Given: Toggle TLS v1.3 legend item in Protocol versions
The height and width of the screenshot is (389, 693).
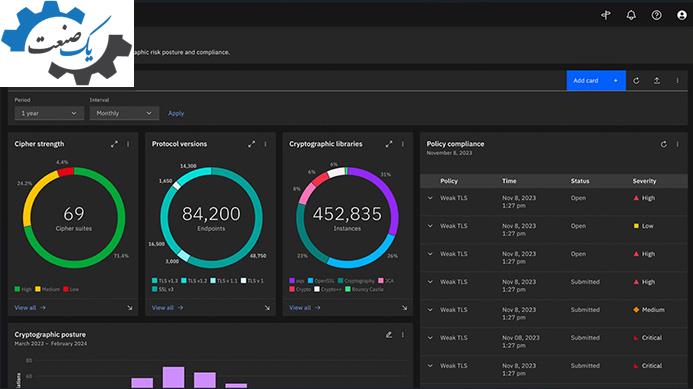Looking at the screenshot, I should point(165,281).
